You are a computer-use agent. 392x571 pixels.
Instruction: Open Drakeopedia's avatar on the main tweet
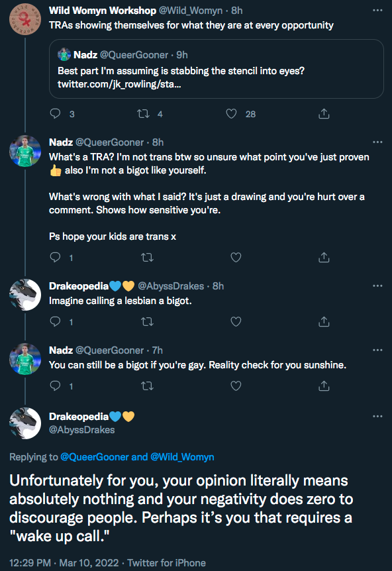(25, 423)
